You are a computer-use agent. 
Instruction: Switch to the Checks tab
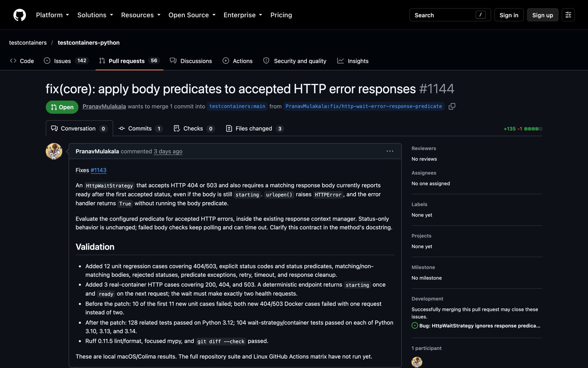[x=194, y=128]
